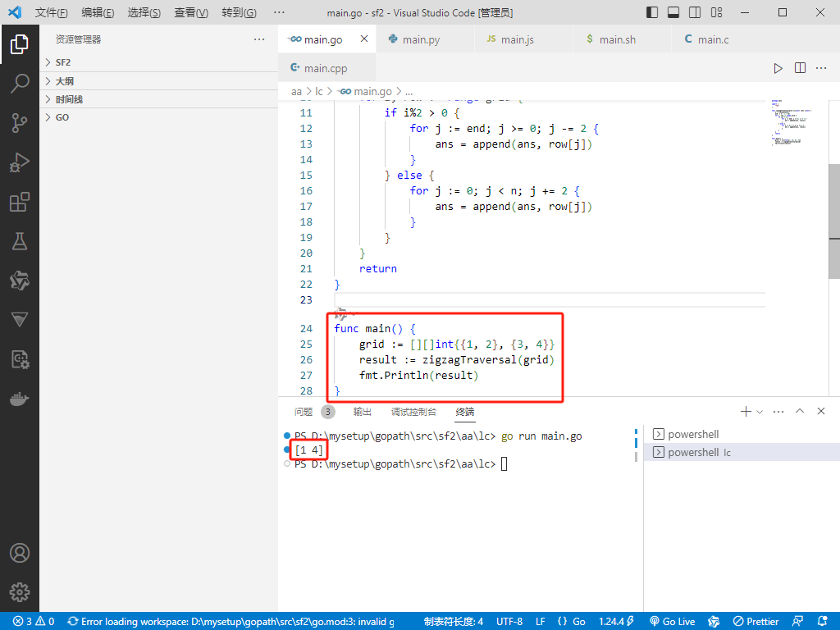Open the Accounts icon in activity bar
Image resolution: width=840 pixels, height=630 pixels.
click(20, 553)
